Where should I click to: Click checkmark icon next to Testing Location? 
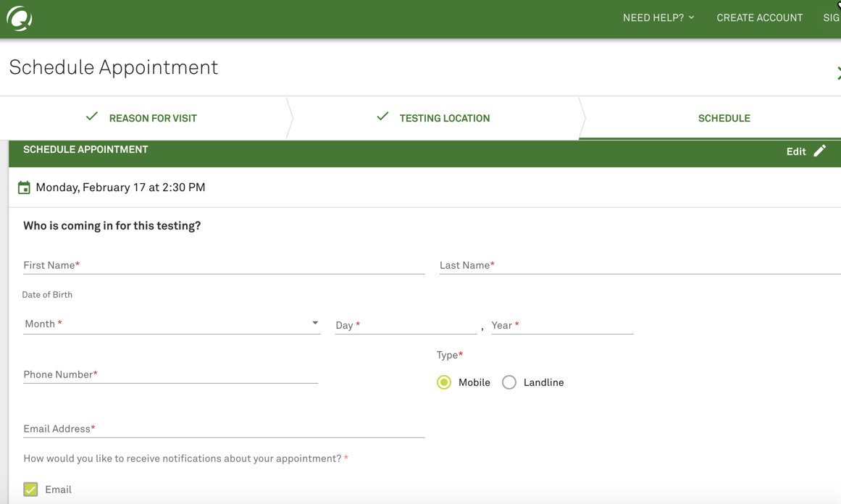click(382, 117)
